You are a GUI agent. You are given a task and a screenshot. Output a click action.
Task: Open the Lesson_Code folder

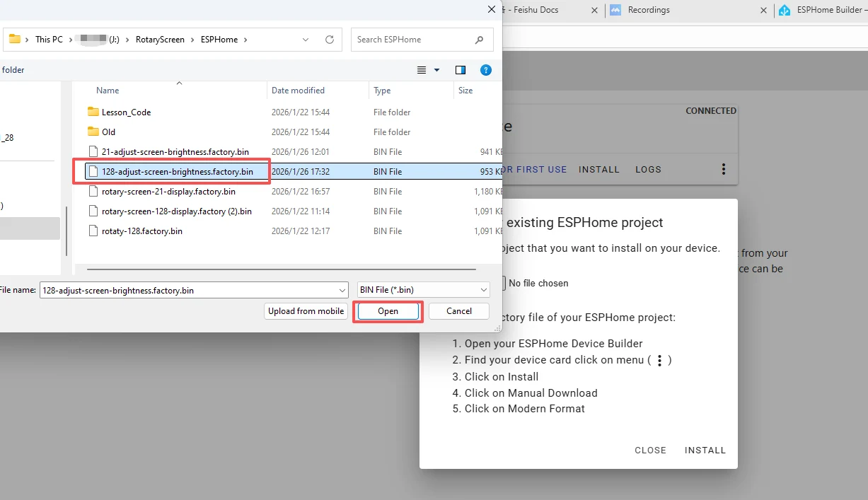(x=126, y=112)
